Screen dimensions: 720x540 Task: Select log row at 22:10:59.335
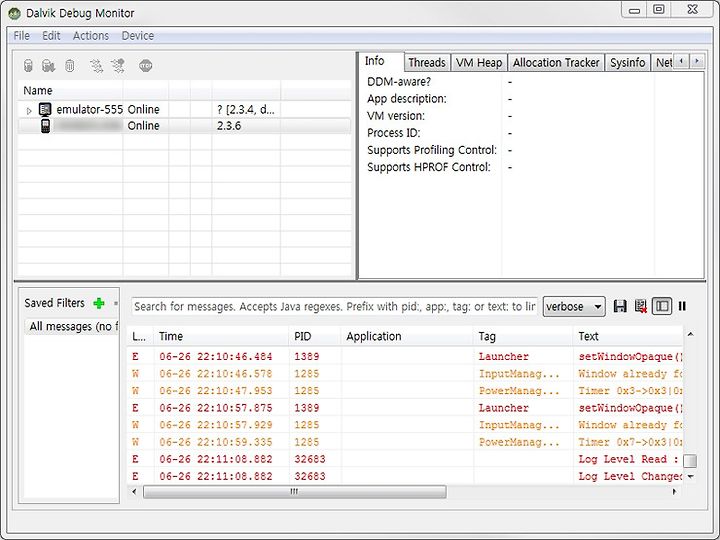[x=405, y=442]
